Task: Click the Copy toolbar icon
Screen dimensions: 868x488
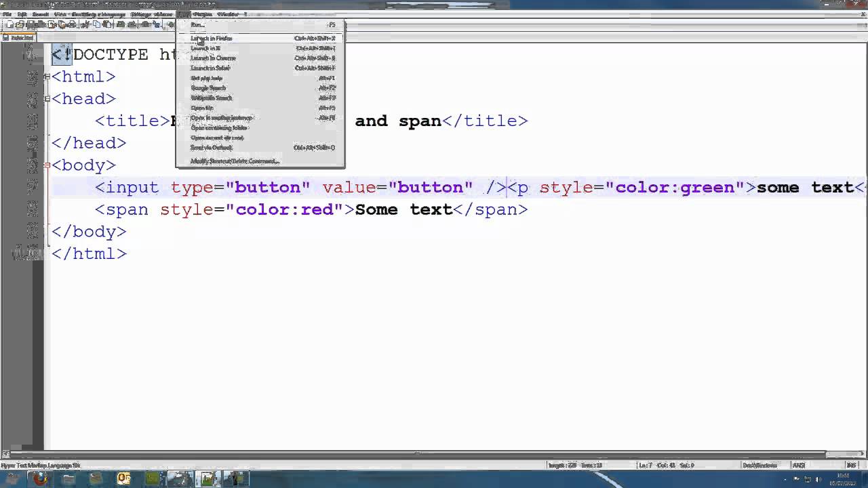Action: [x=96, y=25]
